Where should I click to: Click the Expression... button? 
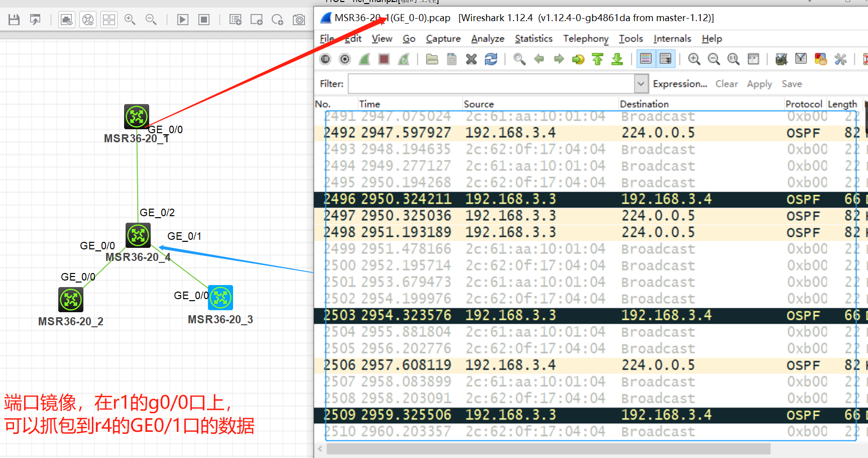coord(680,84)
